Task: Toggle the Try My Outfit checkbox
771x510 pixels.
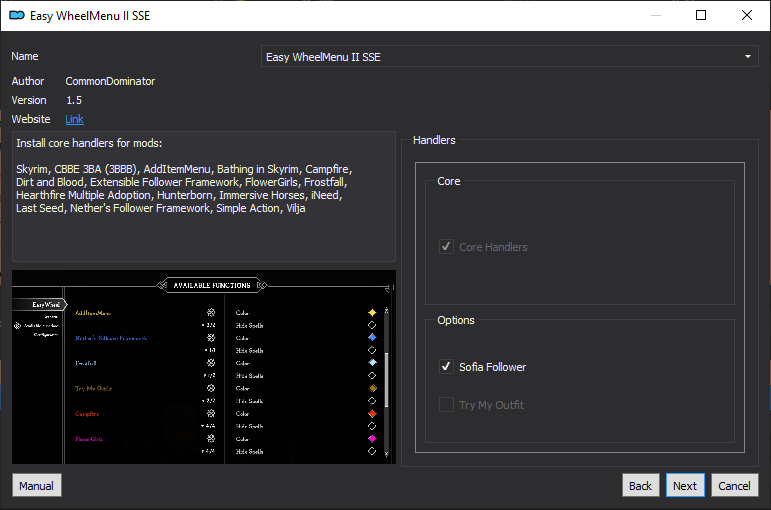Action: (x=446, y=405)
